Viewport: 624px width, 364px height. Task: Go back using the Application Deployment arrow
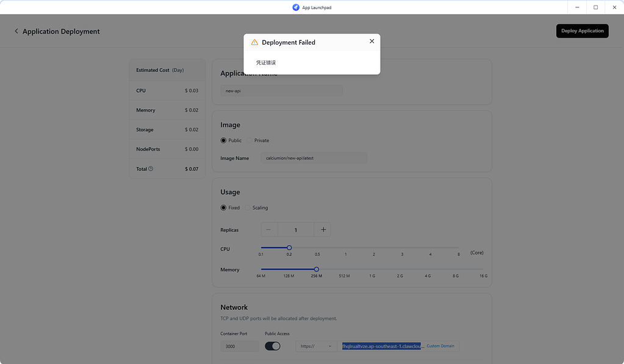pyautogui.click(x=16, y=31)
